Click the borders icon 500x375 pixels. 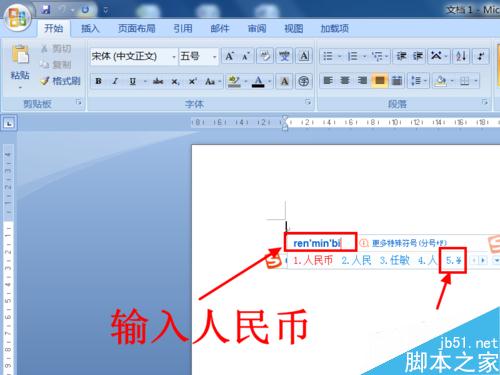coord(465,81)
